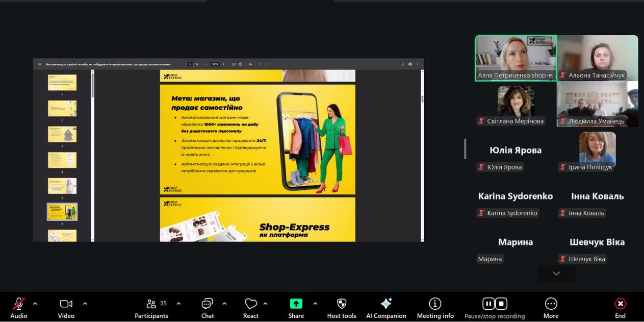Expand share options arrow next to Share
This screenshot has width=644, height=322.
pyautogui.click(x=315, y=304)
